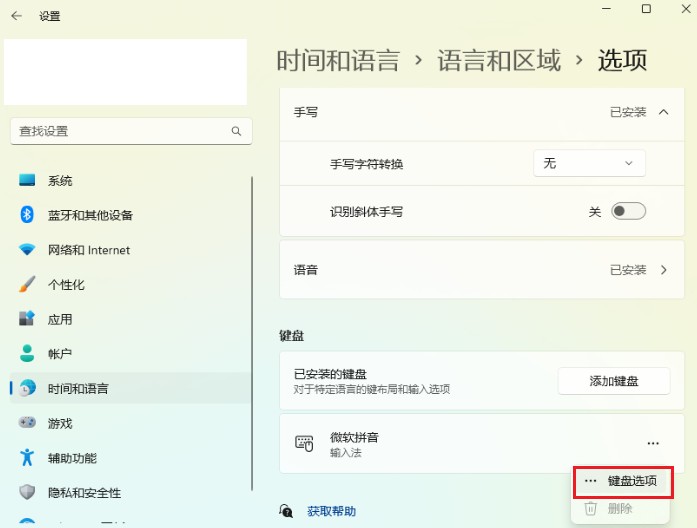Click the search magnifier icon
Screen dimensions: 697x528
pos(236,131)
